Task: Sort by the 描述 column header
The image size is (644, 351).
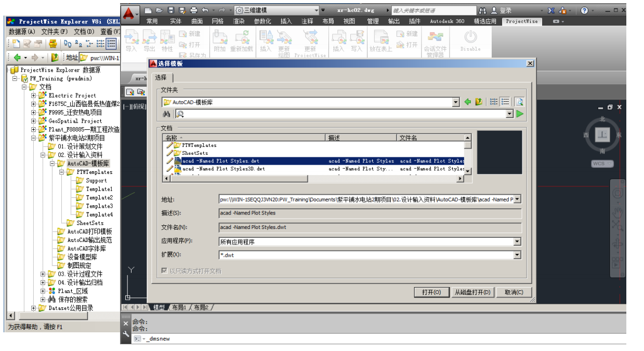Action: [x=362, y=138]
